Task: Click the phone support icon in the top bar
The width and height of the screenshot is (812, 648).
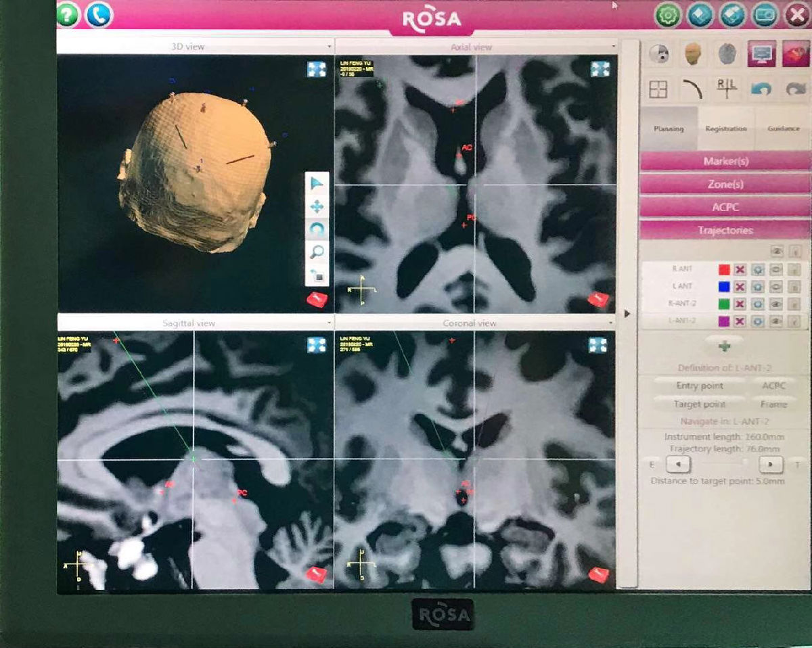Action: [x=99, y=15]
